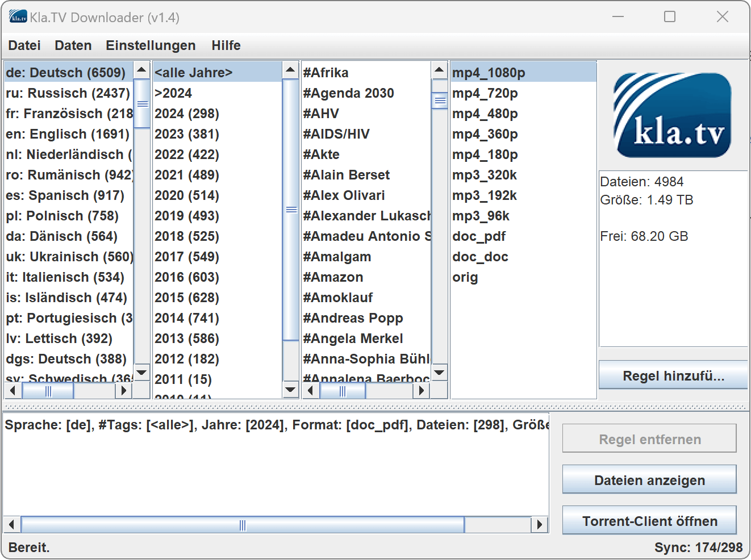Click the rules panel horizontal scrollbar thumb
Screen dimensions: 751x560
[243, 525]
